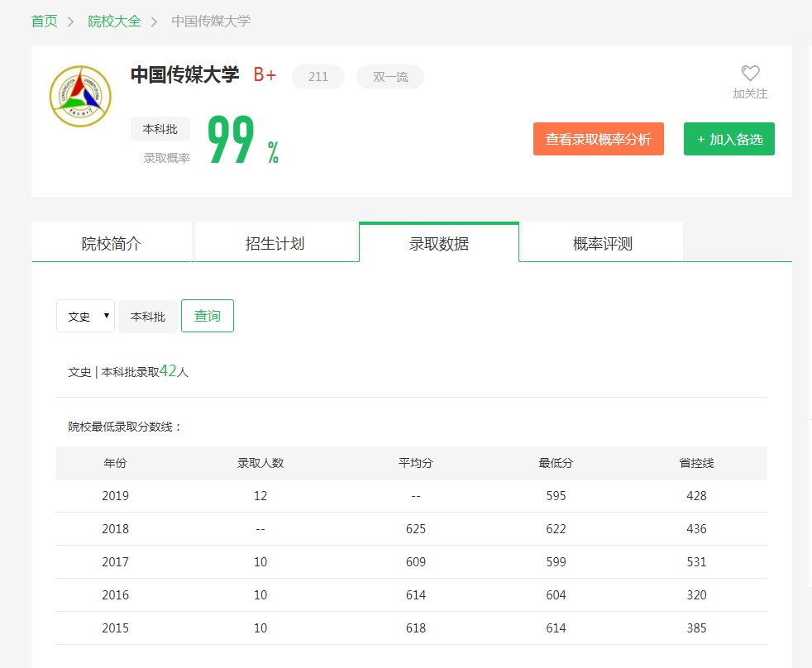
Task: Select the 录取数据 tab
Action: (438, 243)
